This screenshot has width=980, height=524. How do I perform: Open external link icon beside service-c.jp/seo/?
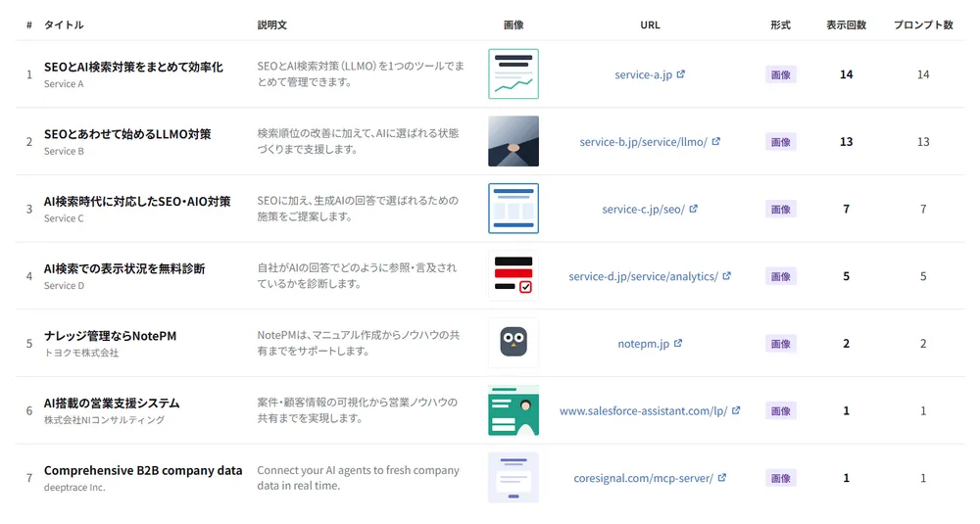click(x=693, y=209)
